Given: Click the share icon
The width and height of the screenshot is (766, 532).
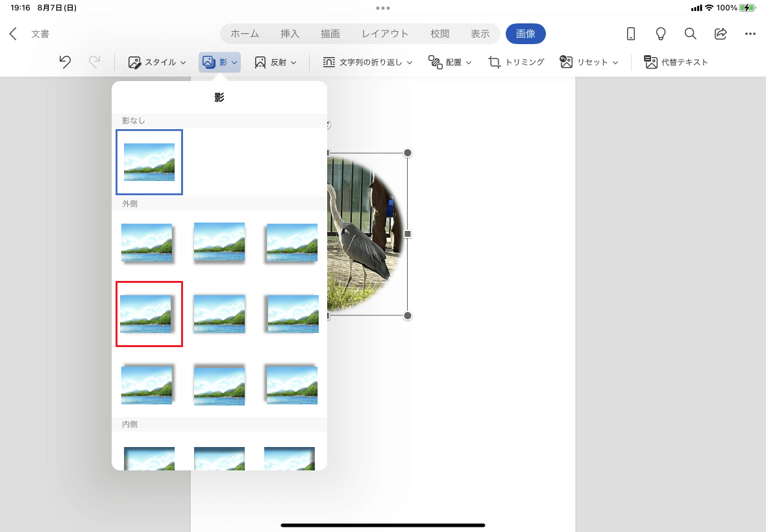Looking at the screenshot, I should [x=721, y=34].
